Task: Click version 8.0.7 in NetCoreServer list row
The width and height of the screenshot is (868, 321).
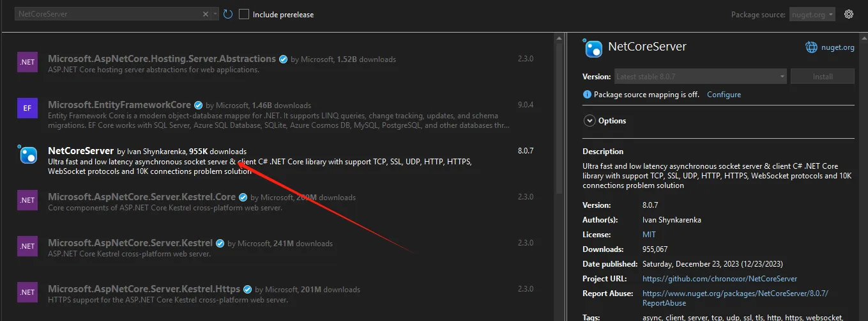Action: (x=525, y=151)
